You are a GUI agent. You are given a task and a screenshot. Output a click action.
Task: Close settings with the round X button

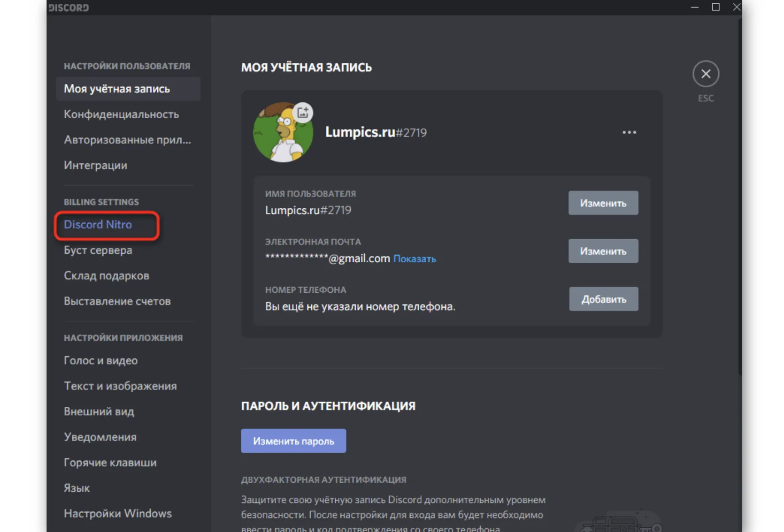706,74
